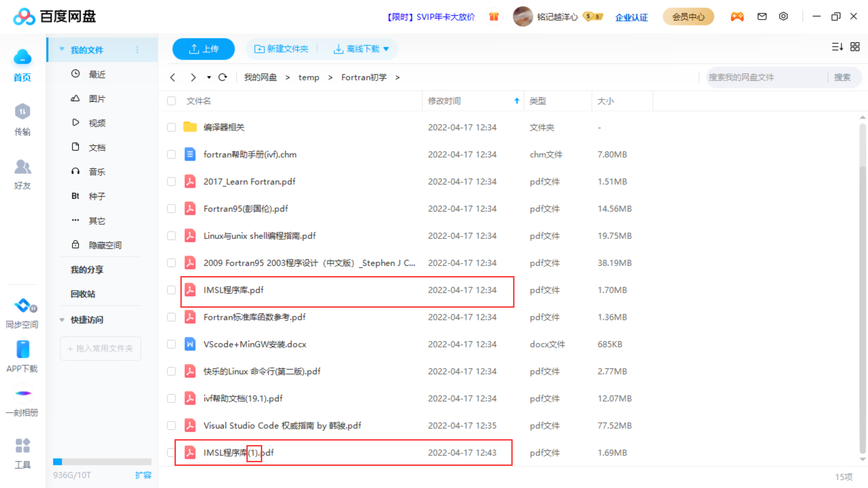Open the Transfer (传输) sidebar icon
Viewport: 868px width, 488px height.
point(22,112)
